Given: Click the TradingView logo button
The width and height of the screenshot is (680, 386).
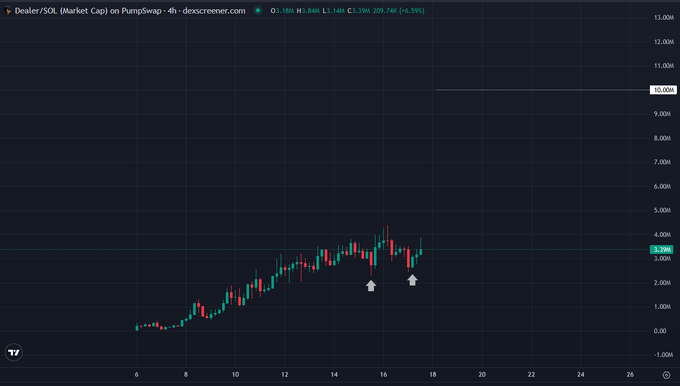Looking at the screenshot, I should tap(14, 353).
